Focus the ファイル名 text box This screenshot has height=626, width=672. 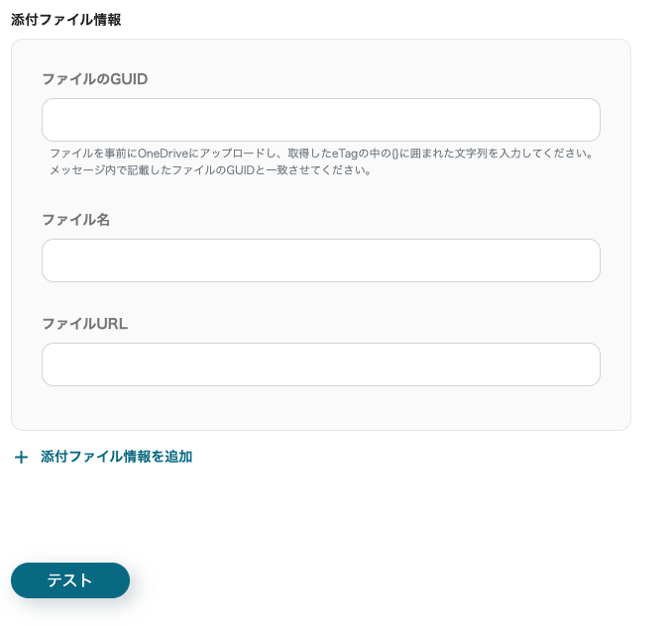point(320,261)
